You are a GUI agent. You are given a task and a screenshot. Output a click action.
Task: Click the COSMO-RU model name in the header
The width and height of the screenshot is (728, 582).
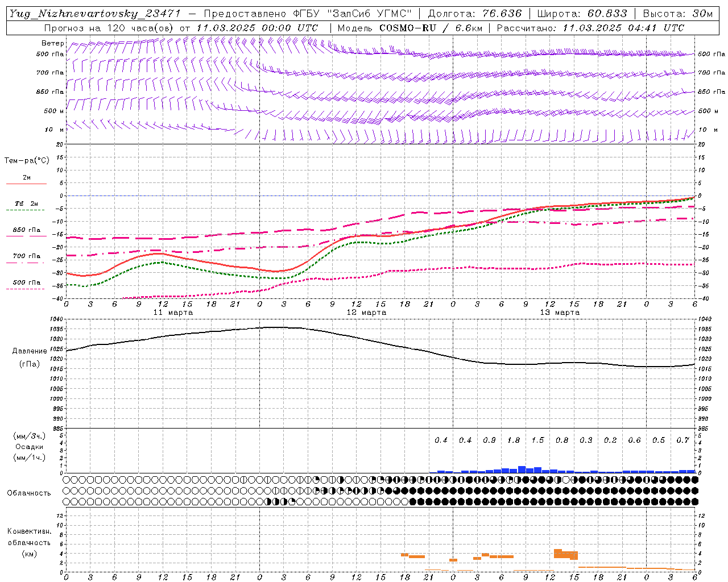point(407,28)
